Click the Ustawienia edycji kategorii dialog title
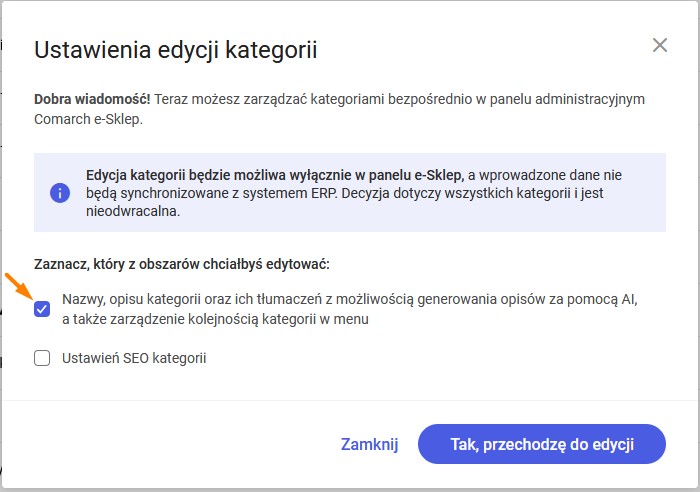 [175, 50]
